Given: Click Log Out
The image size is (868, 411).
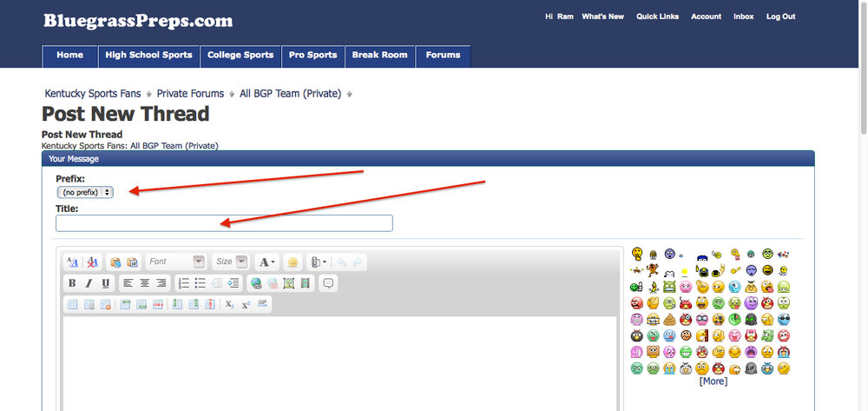Looking at the screenshot, I should 780,17.
